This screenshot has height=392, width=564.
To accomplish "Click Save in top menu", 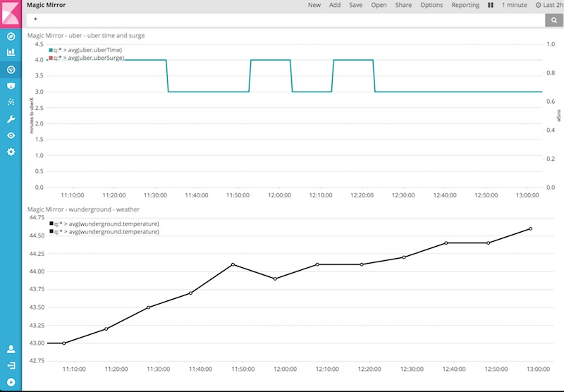I will click(x=356, y=5).
